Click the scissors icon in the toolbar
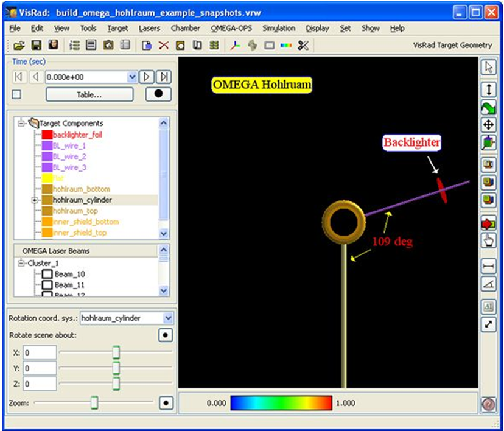 click(303, 45)
